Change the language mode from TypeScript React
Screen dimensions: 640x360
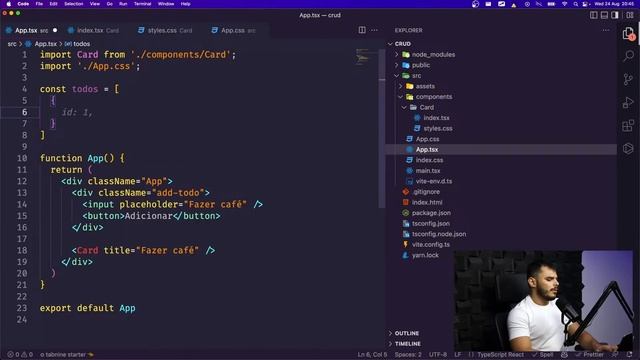pos(500,355)
